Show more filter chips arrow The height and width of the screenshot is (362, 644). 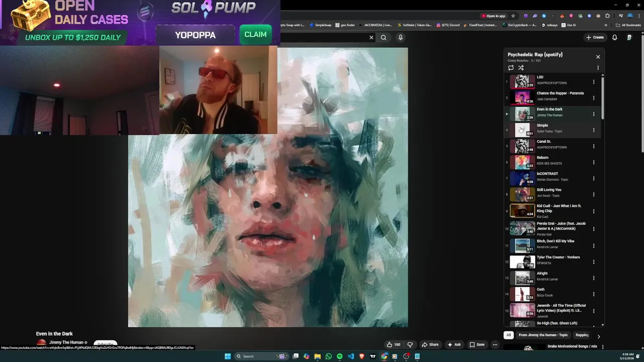coord(599,336)
